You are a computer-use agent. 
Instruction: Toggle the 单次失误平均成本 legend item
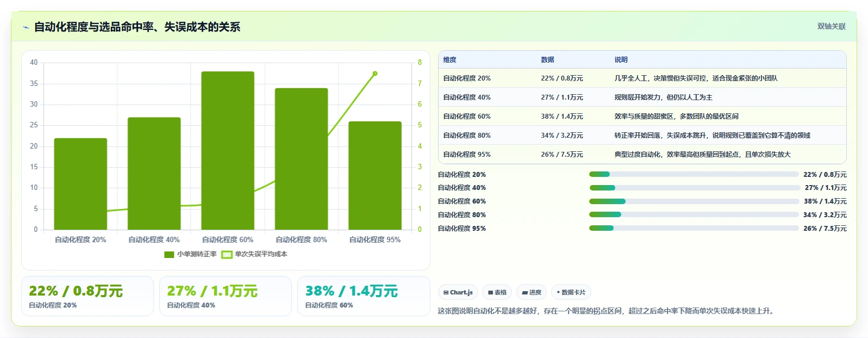254,254
